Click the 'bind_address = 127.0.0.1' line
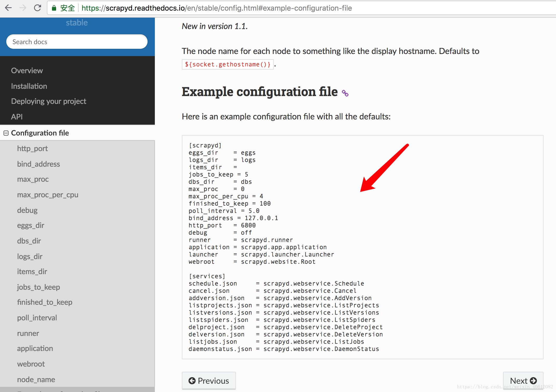The image size is (556, 392). pos(233,218)
